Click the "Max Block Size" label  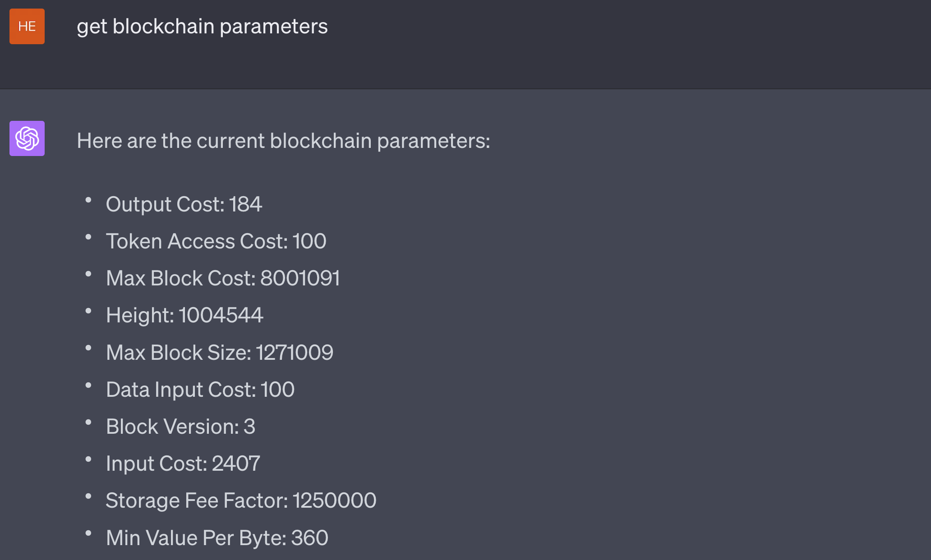tap(178, 353)
